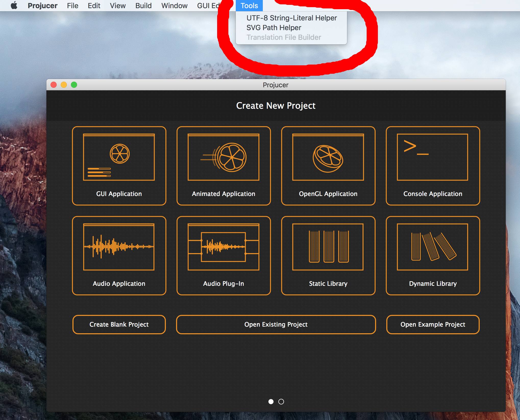Select the Audio Plug-In template icon

point(224,247)
